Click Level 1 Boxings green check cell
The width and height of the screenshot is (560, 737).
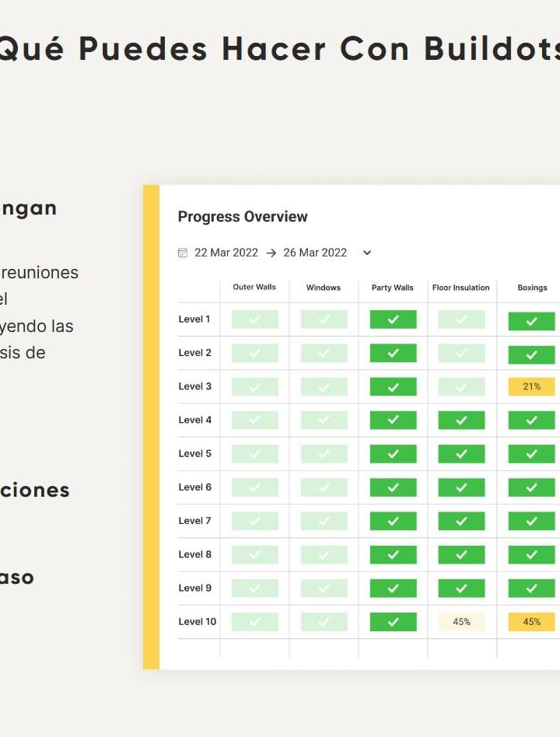click(531, 322)
